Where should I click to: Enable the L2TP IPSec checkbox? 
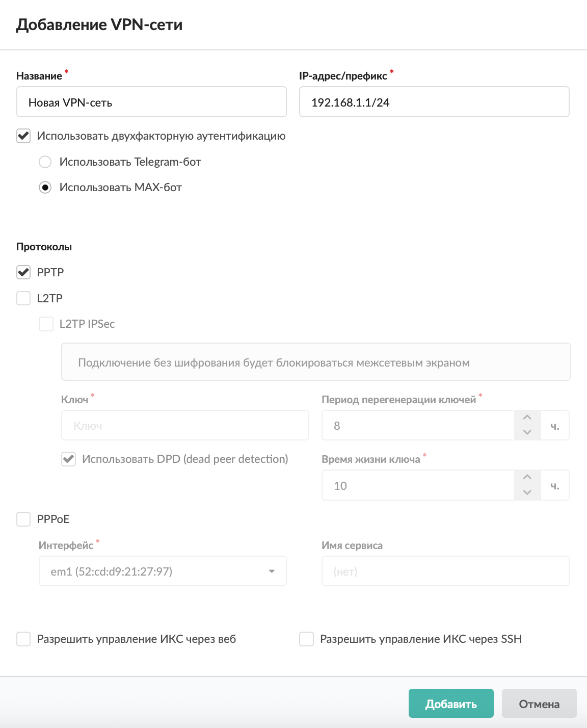46,324
